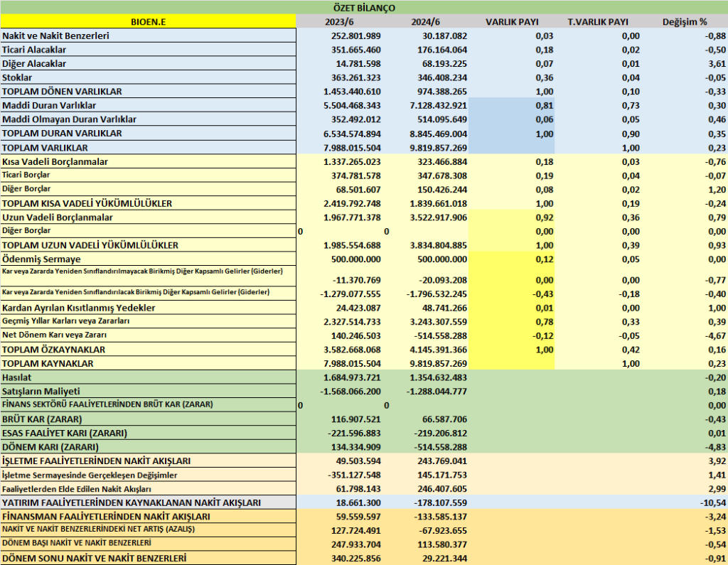Select the Maddi Duran Varlıklar label
This screenshot has height=565, width=728.
pyautogui.click(x=148, y=105)
